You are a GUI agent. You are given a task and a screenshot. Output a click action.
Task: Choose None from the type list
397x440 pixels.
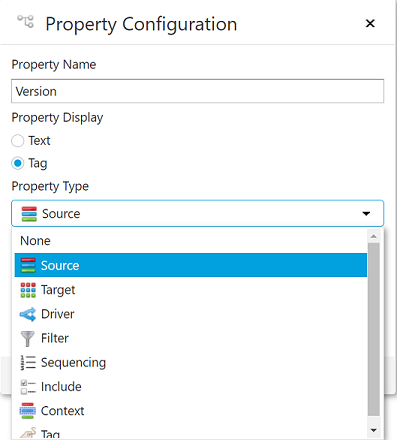click(191, 241)
